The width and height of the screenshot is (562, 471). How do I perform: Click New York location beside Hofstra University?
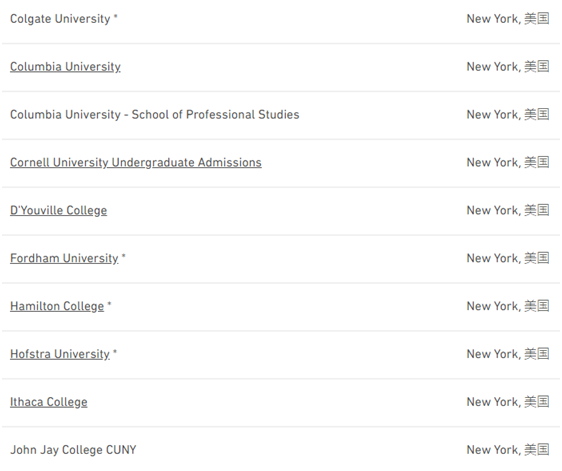pyautogui.click(x=508, y=354)
